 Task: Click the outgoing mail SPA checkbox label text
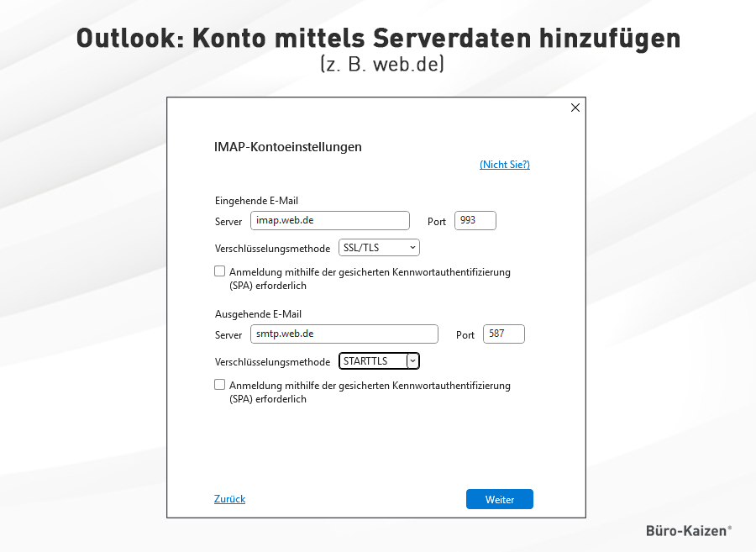point(370,386)
